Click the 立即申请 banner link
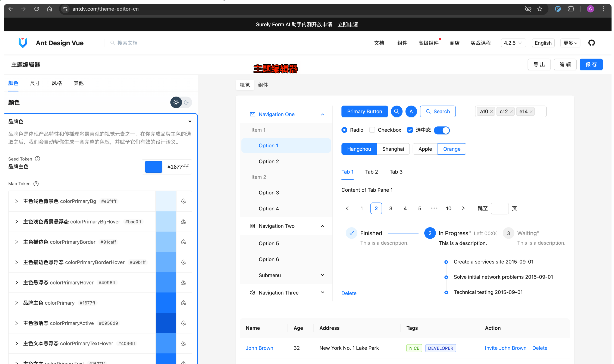Screen dimensions: 614x364 coord(348,25)
